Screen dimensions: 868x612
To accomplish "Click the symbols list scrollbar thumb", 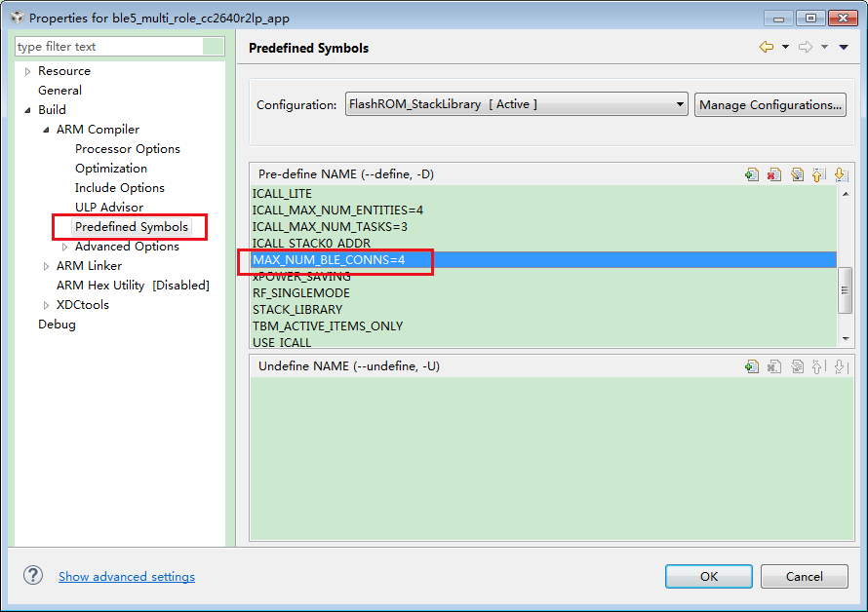I will (x=845, y=290).
